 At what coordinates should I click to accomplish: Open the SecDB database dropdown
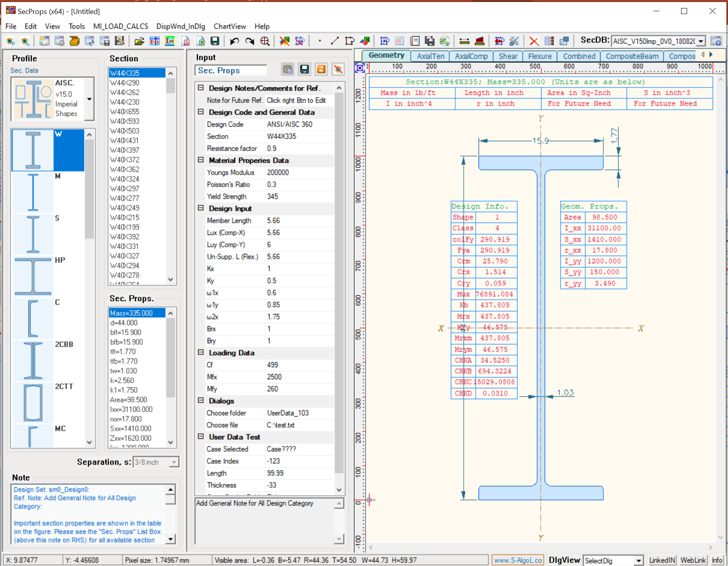[701, 41]
